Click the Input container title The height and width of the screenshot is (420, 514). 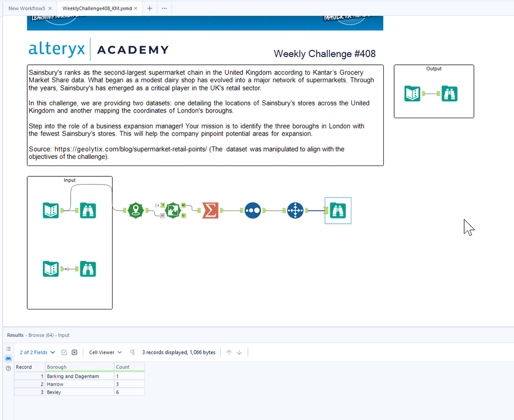point(69,180)
